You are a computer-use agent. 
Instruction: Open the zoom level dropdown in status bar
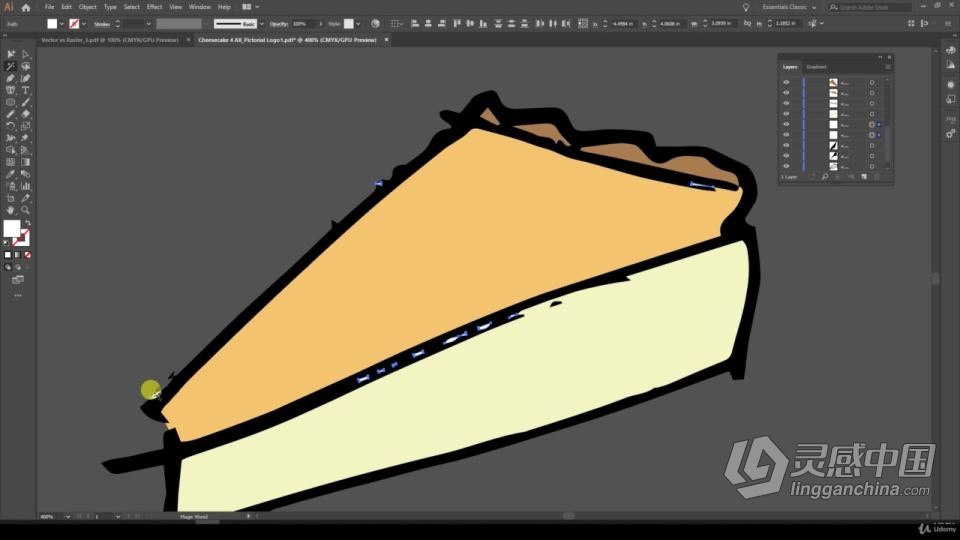67,517
